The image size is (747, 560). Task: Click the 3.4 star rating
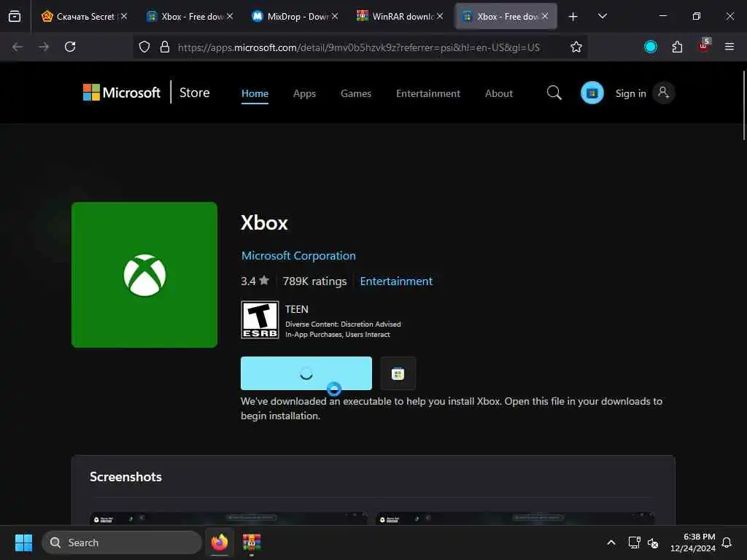tap(255, 281)
